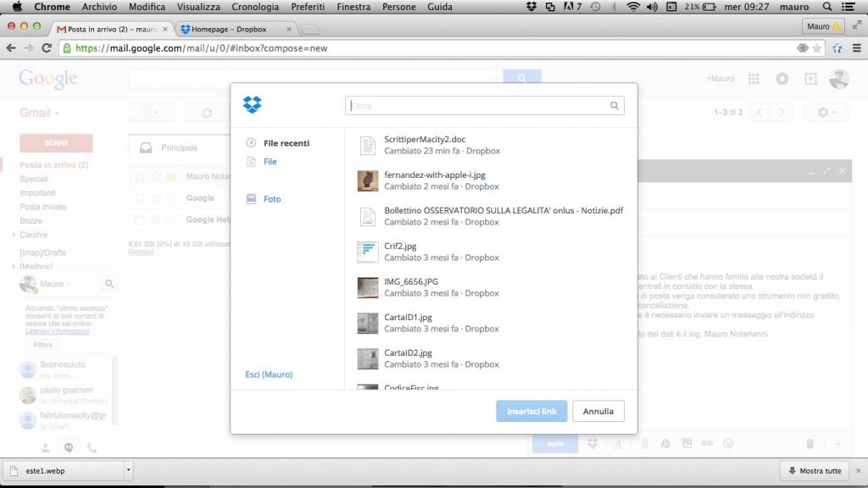
Task: Click the blue Google search button
Action: (x=522, y=77)
